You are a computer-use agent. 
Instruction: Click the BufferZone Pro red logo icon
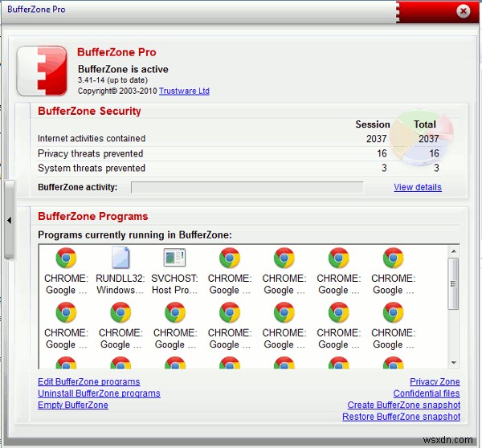coord(42,71)
